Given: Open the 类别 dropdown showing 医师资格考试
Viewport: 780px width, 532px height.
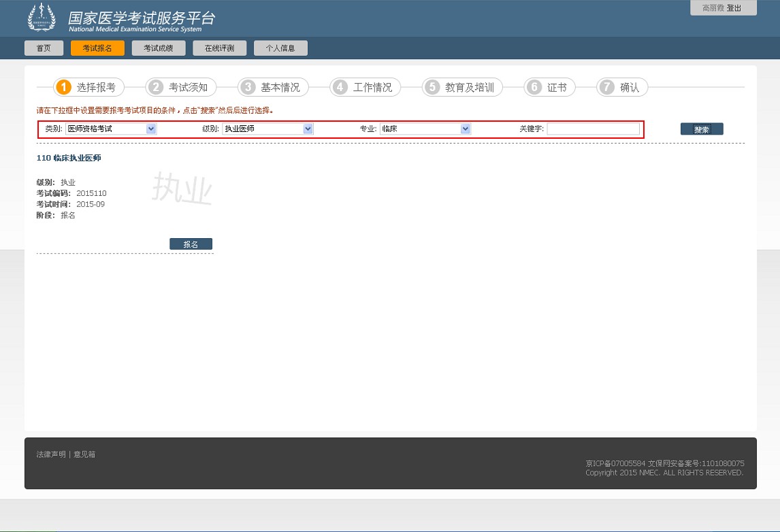Looking at the screenshot, I should [x=111, y=129].
